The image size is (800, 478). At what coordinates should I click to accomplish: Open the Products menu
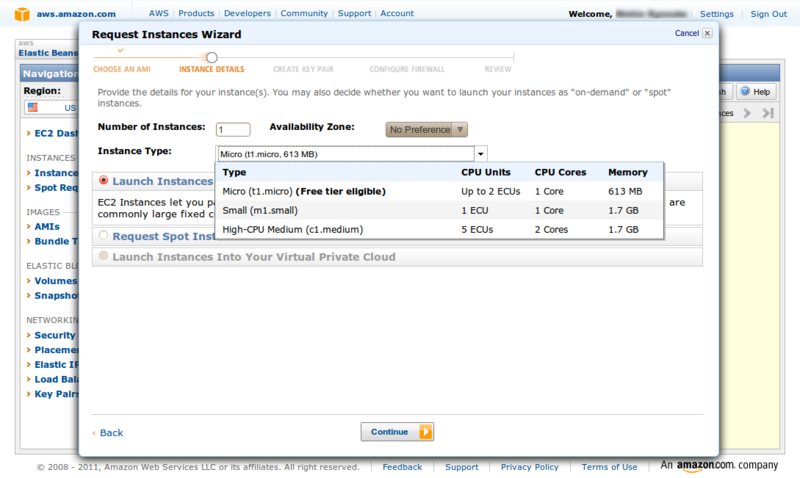tap(196, 13)
